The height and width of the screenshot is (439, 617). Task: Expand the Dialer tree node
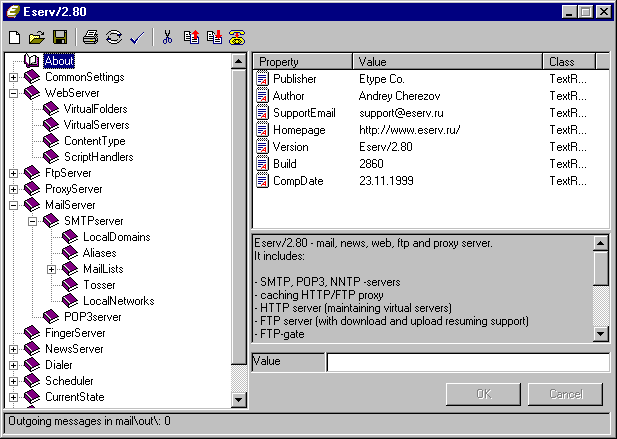pyautogui.click(x=13, y=365)
